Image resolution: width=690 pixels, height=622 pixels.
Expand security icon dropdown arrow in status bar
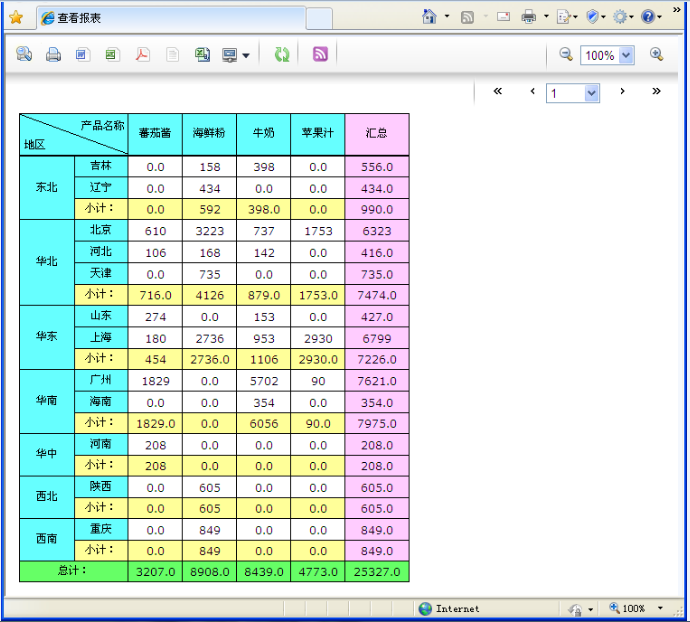point(591,610)
